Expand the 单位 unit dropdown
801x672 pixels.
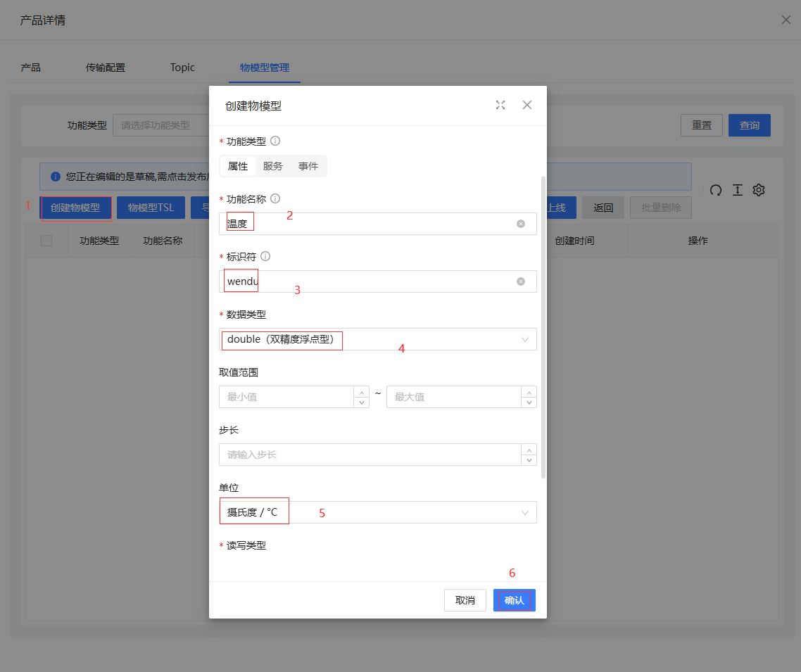377,512
